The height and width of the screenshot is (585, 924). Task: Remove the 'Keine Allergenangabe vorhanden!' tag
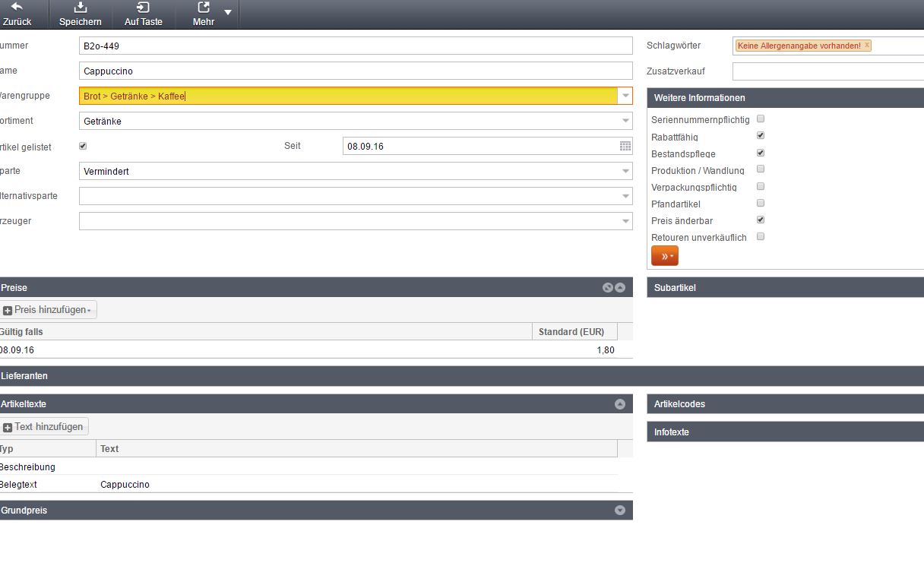coord(867,46)
